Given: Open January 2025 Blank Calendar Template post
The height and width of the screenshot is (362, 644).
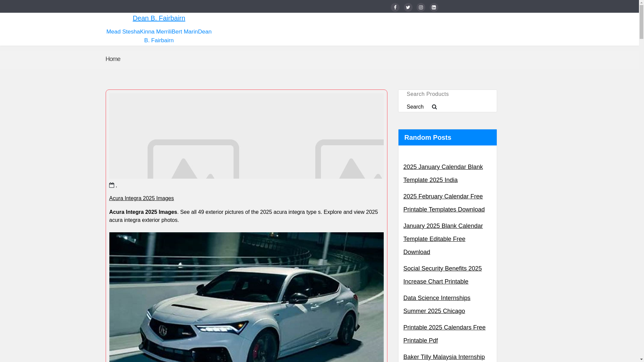Looking at the screenshot, I should [x=443, y=239].
